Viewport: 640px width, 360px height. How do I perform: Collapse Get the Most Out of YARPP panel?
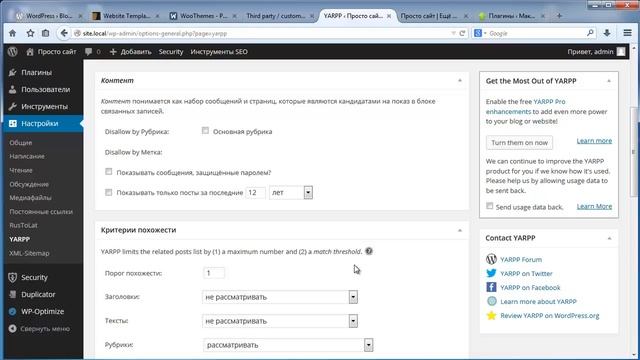click(x=609, y=81)
